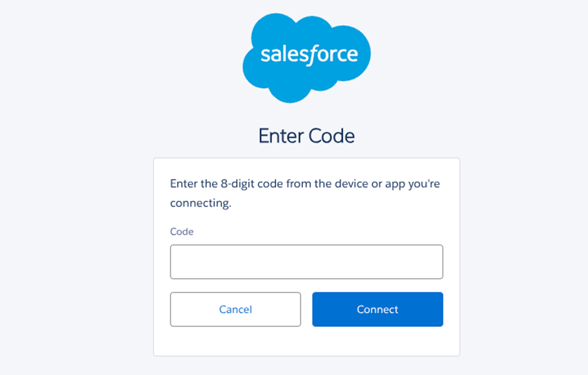588x375 pixels.
Task: Place cursor in the verification code field
Action: (x=306, y=262)
